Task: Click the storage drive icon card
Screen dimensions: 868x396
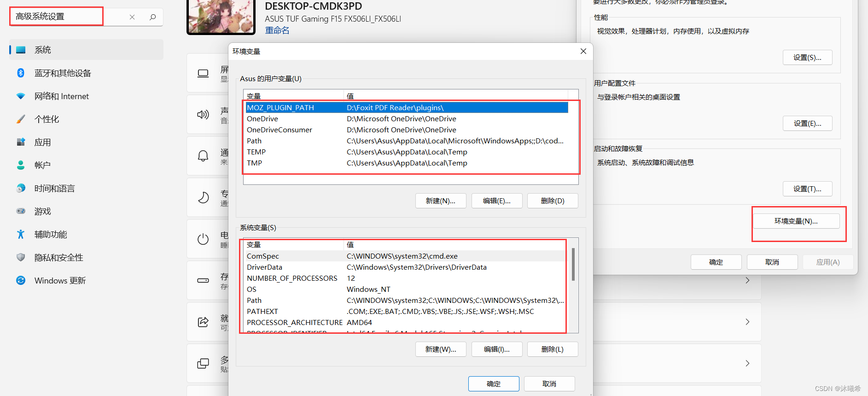Action: click(x=203, y=280)
